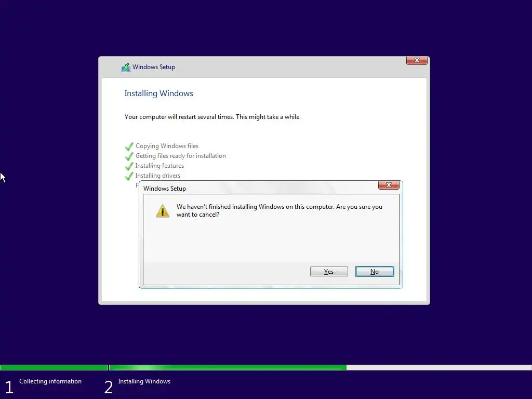Click the 'Installing drivers' step text
The height and width of the screenshot is (399, 532).
point(158,176)
